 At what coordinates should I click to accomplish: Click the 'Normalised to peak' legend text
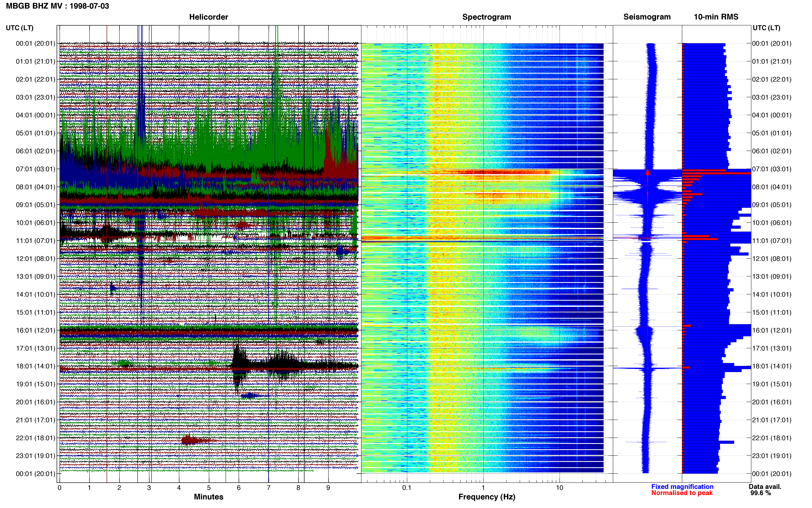pyautogui.click(x=682, y=493)
